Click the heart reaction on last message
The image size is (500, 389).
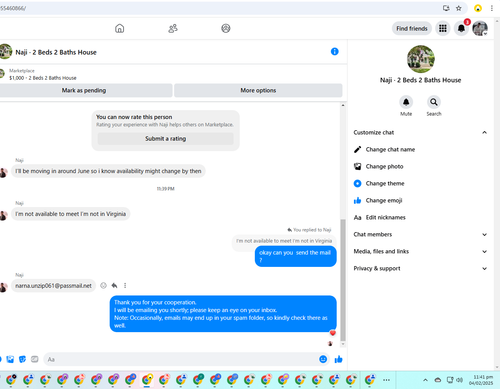point(332,333)
